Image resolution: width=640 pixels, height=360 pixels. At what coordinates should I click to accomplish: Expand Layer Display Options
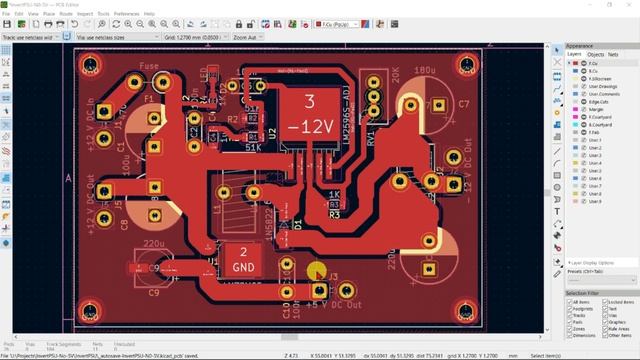click(x=591, y=263)
